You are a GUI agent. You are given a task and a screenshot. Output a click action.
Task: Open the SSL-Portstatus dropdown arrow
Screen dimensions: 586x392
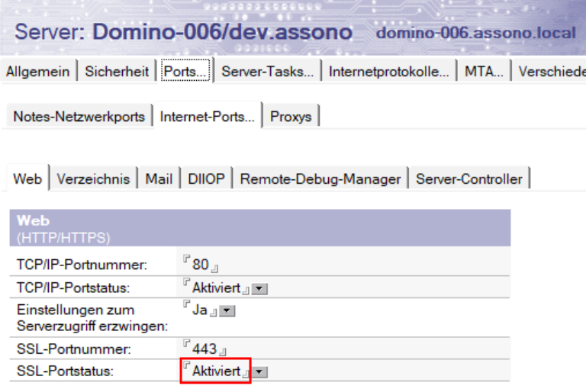(x=259, y=372)
